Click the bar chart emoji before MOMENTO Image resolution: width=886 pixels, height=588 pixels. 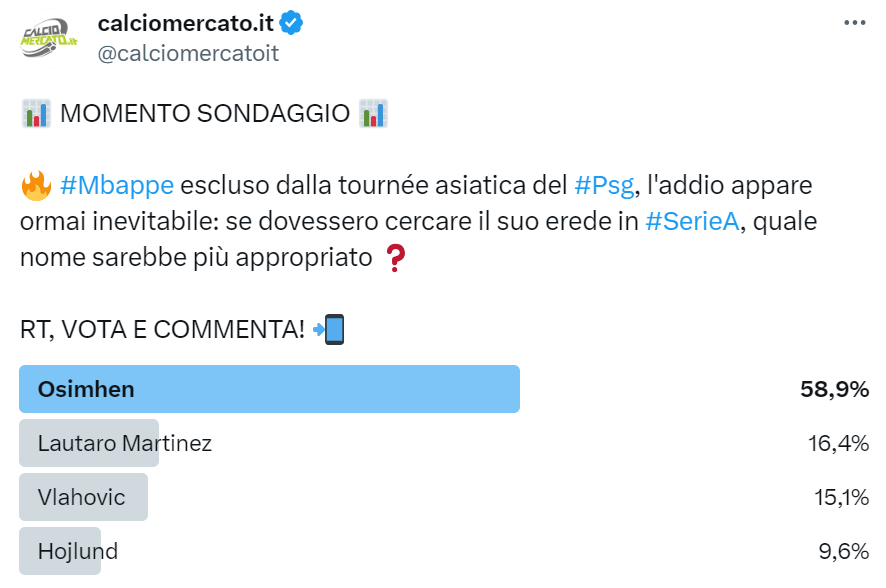[35, 114]
